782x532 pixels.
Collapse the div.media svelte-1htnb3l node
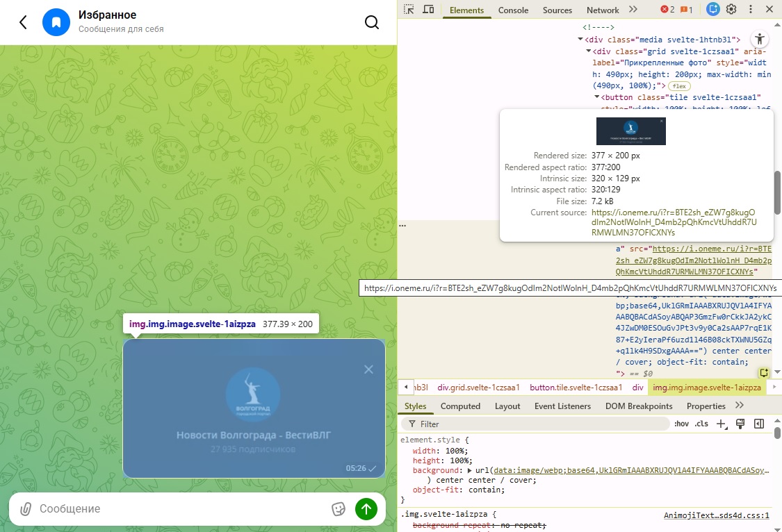[580, 40]
